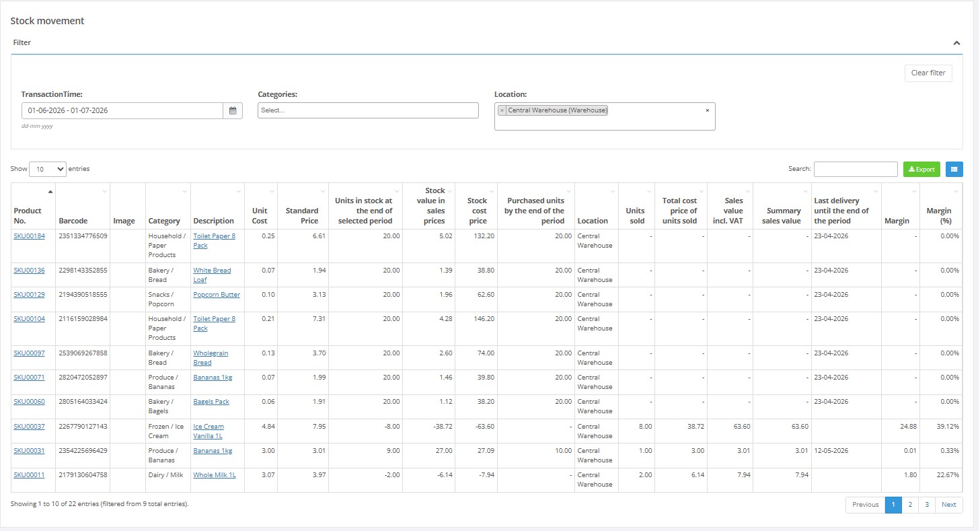The image size is (980, 531).
Task: Click into the table Search box
Action: (856, 169)
